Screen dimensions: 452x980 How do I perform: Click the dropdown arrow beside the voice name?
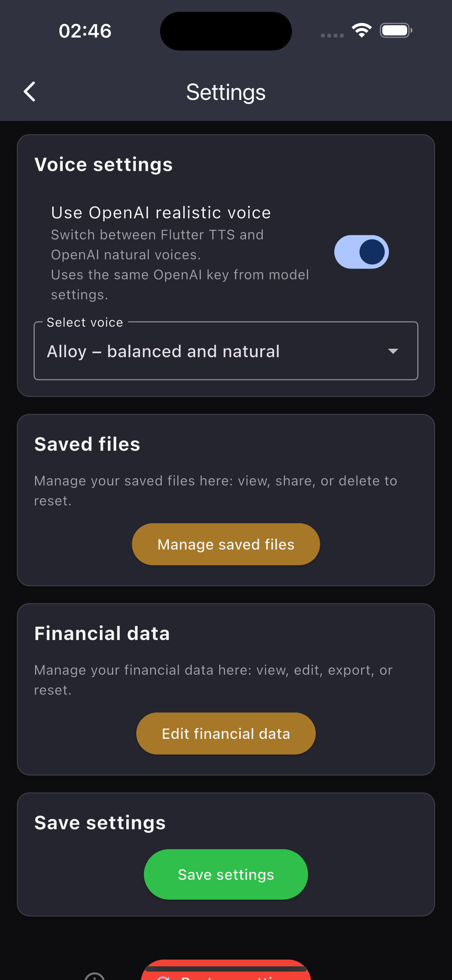[394, 351]
